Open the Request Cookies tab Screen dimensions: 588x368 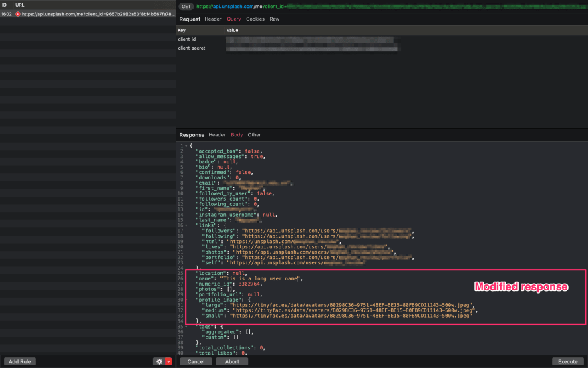255,19
